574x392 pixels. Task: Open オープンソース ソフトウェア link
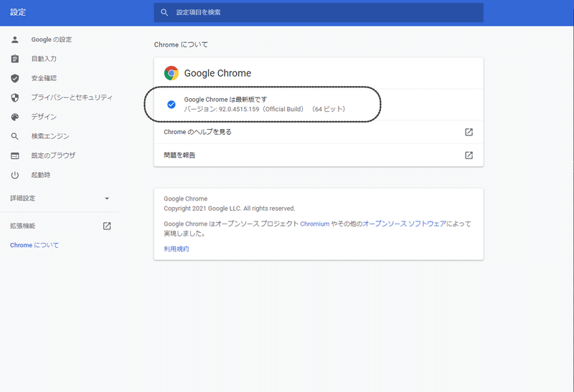[405, 224]
